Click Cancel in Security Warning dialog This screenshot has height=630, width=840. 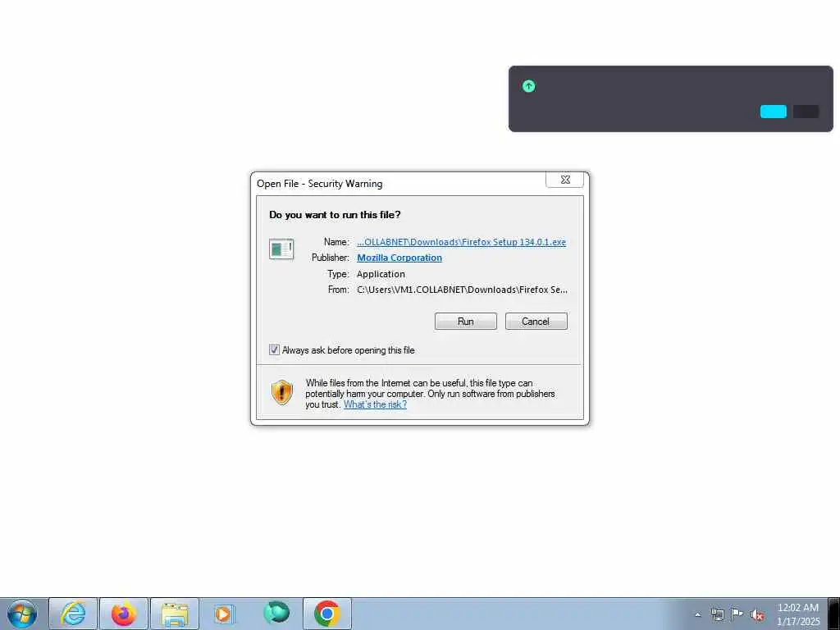click(x=536, y=322)
